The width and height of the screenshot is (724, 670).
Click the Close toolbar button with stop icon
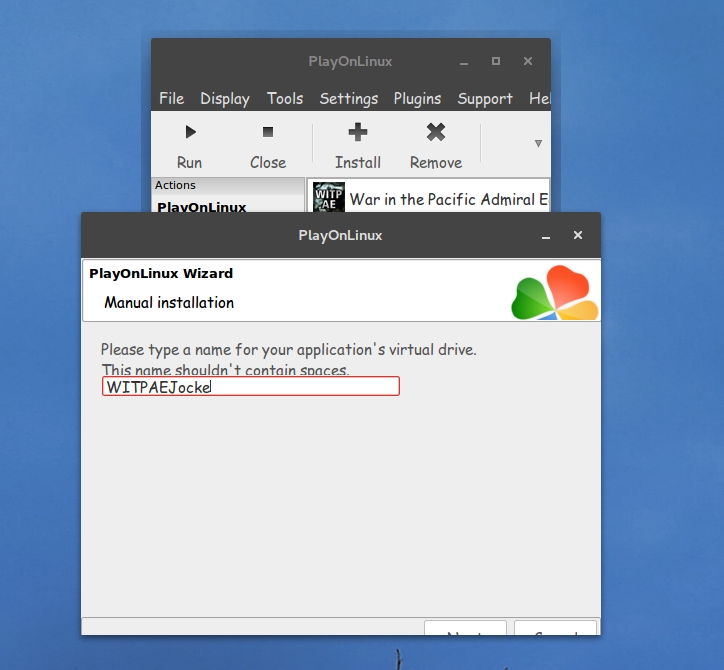[268, 145]
